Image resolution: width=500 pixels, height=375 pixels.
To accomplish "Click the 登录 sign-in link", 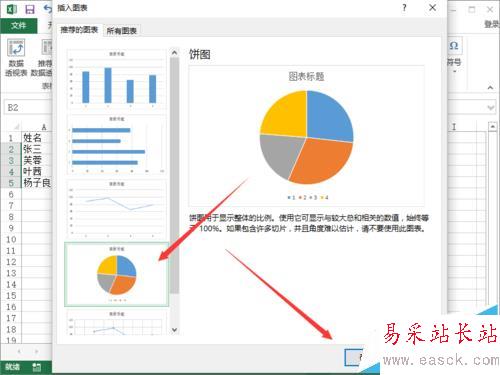I will [x=492, y=24].
